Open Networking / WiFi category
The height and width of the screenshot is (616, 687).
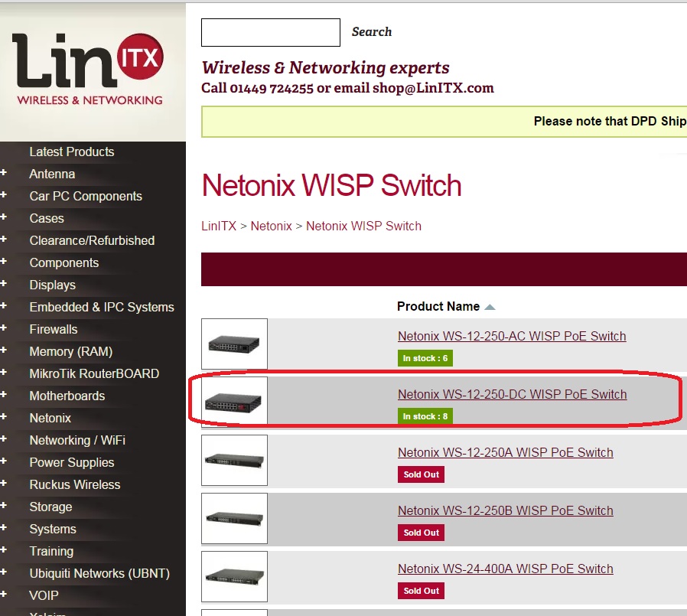[77, 440]
